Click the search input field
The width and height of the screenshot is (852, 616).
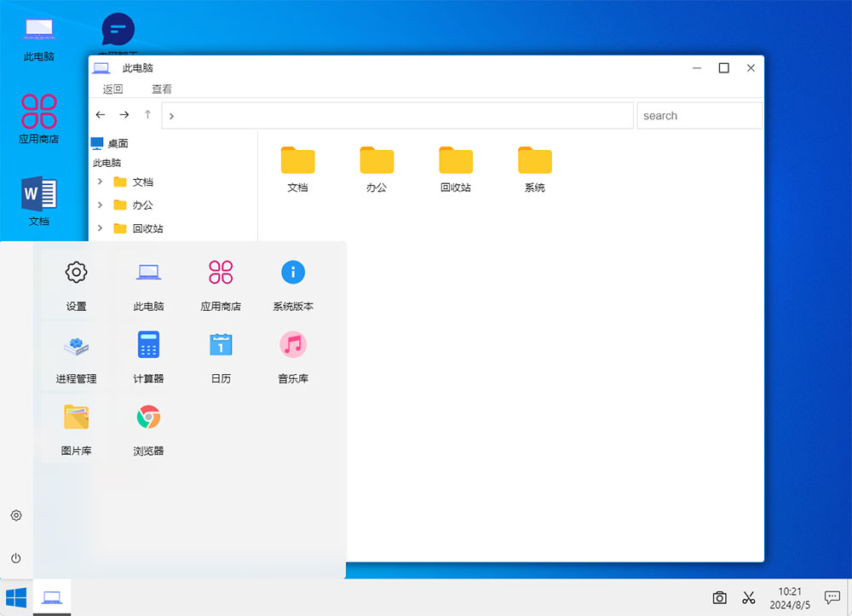tap(699, 116)
